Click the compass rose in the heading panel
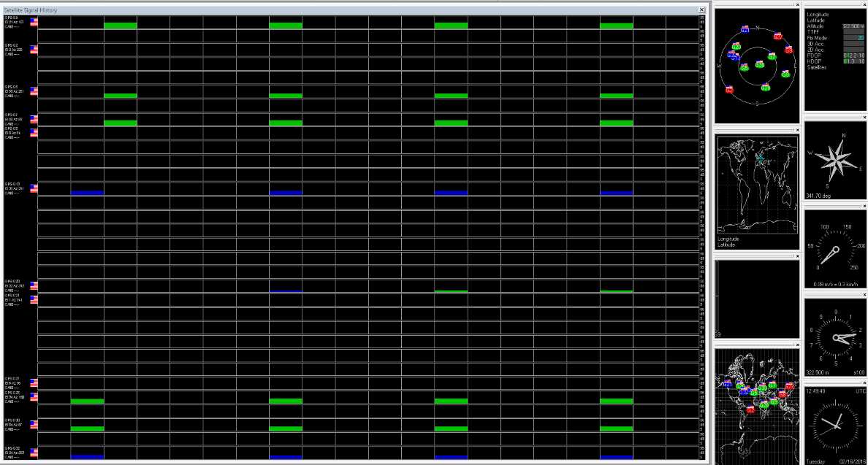868x465 pixels. (x=834, y=161)
